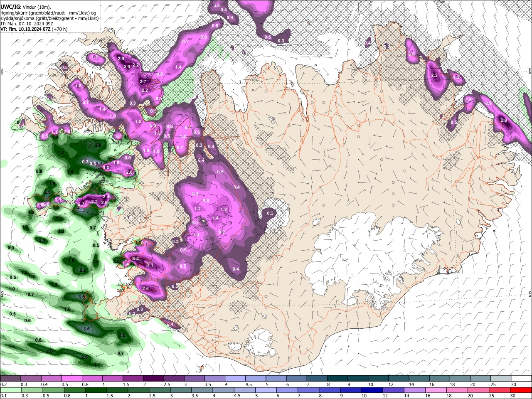Select upper legend swatch between 0.4 and 0.5
The height and width of the screenshot is (399, 532).
click(51, 379)
